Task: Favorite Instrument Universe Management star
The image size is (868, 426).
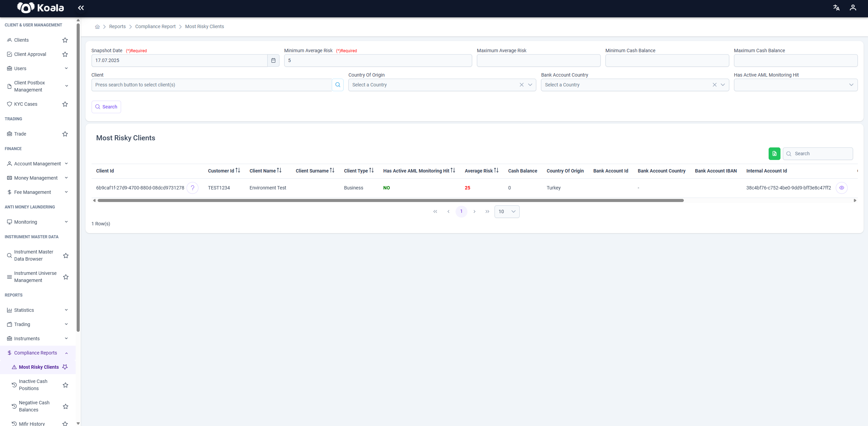Action: click(x=66, y=277)
